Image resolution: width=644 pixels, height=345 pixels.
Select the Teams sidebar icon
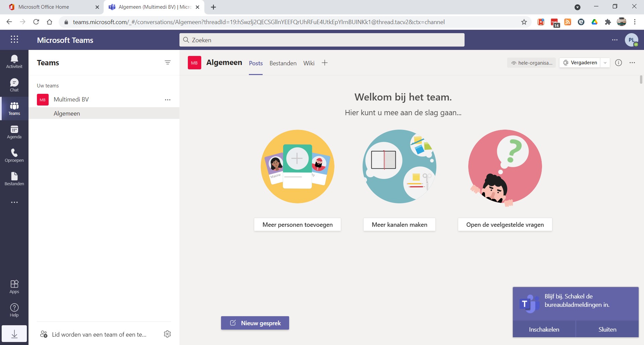[x=14, y=109]
